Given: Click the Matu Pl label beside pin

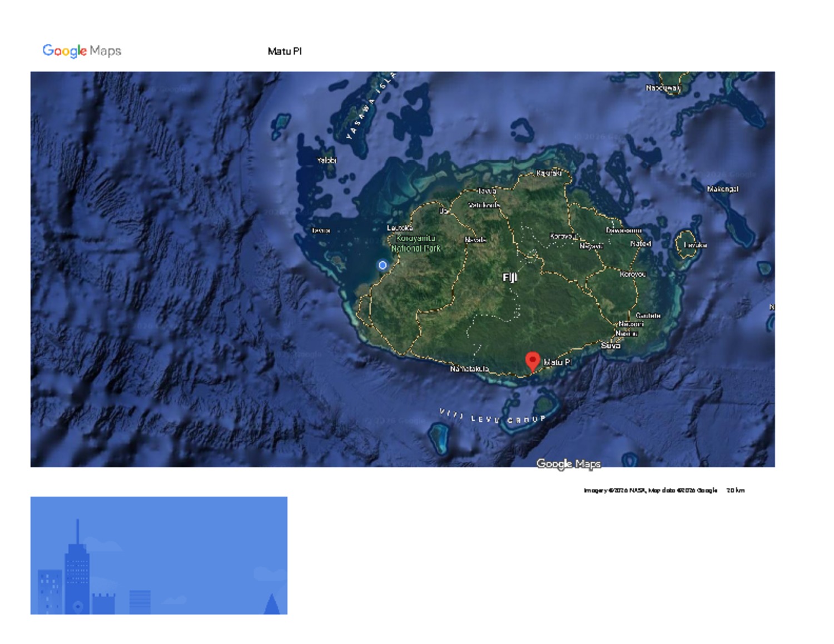Looking at the screenshot, I should (x=557, y=362).
